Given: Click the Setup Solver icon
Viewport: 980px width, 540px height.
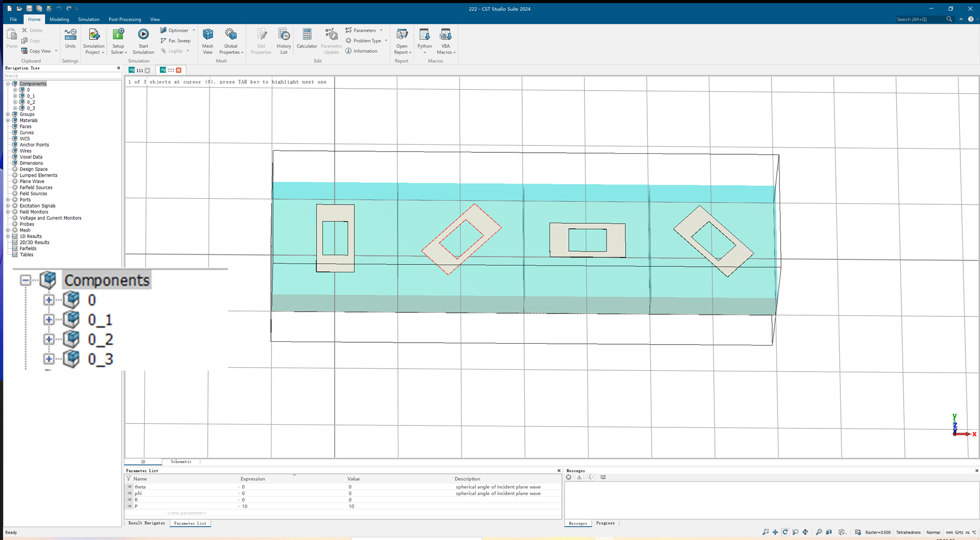Looking at the screenshot, I should pos(118,34).
